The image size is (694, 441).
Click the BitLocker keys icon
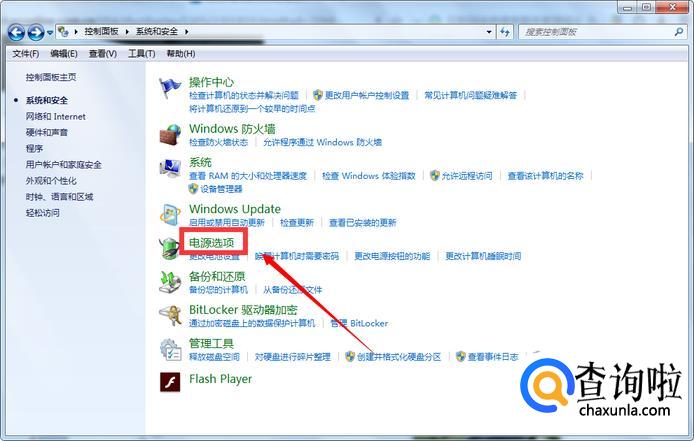170,316
